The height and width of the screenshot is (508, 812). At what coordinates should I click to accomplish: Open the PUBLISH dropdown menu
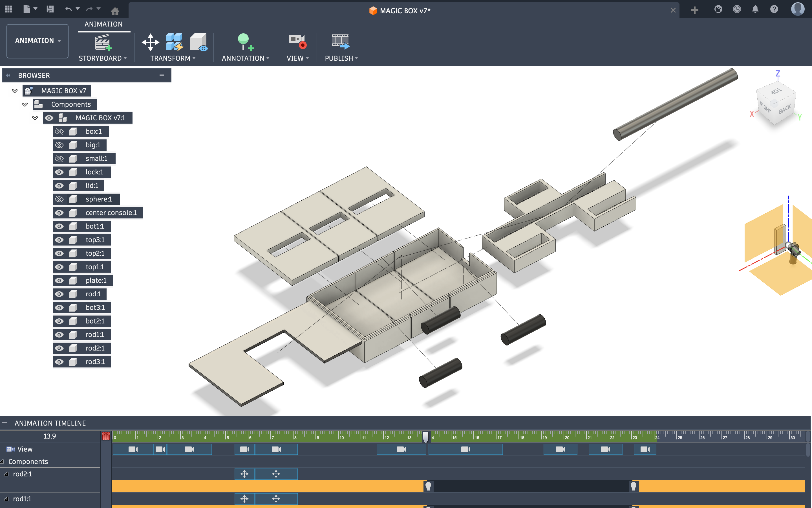tap(341, 58)
